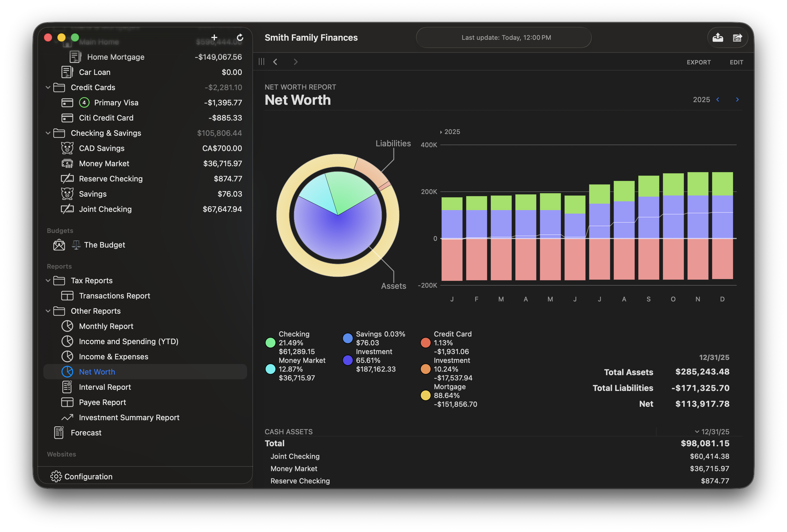Screen dimensions: 787x532
Task: Click the Forecast document icon
Action: 59,433
